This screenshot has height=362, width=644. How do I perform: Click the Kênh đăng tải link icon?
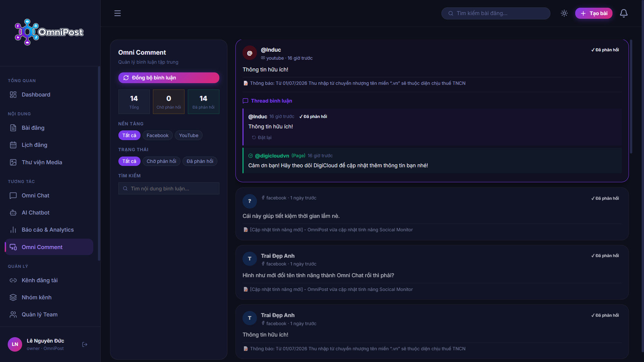pos(13,281)
